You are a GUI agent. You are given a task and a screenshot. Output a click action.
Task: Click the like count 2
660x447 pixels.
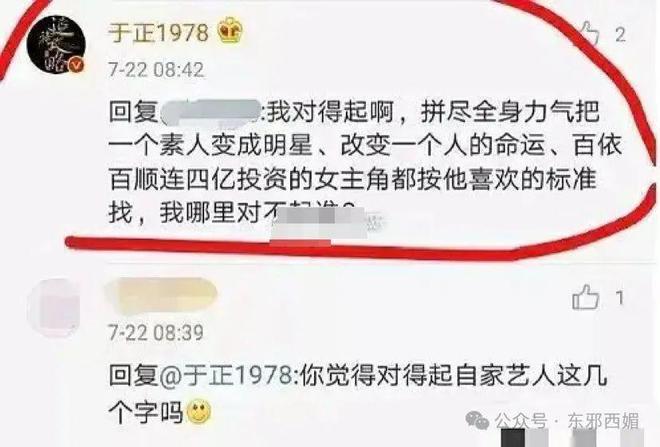click(x=620, y=35)
